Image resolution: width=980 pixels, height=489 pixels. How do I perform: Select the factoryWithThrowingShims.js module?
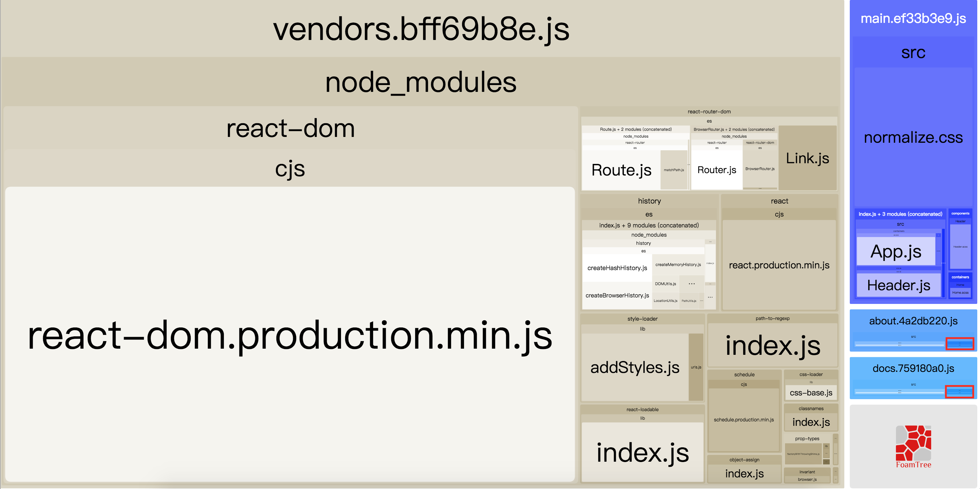coord(803,453)
